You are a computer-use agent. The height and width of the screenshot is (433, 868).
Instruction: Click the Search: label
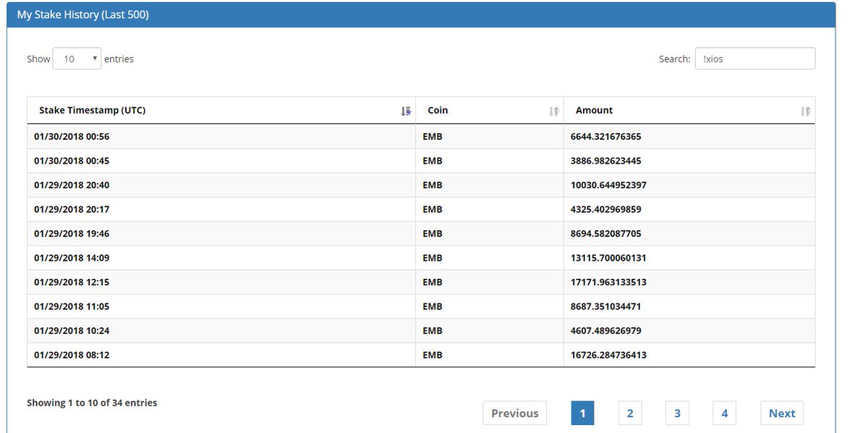point(674,59)
